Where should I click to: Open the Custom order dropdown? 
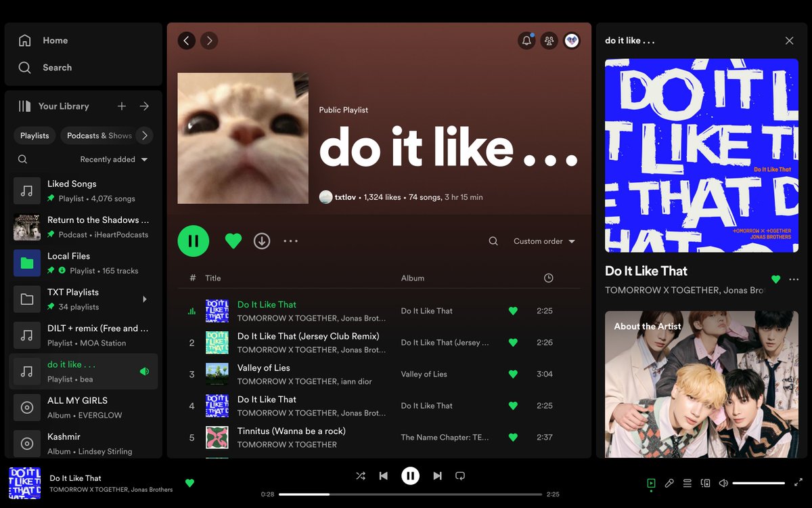click(544, 241)
